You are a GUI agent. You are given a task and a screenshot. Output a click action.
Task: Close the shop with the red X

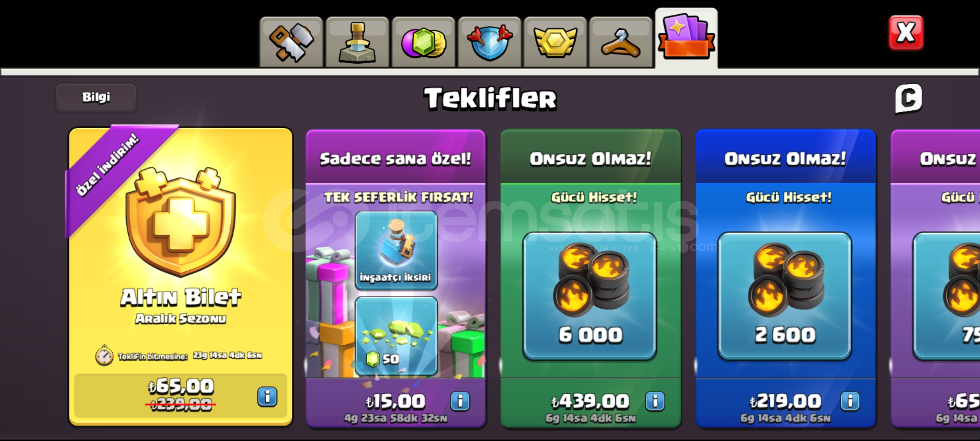click(x=906, y=33)
